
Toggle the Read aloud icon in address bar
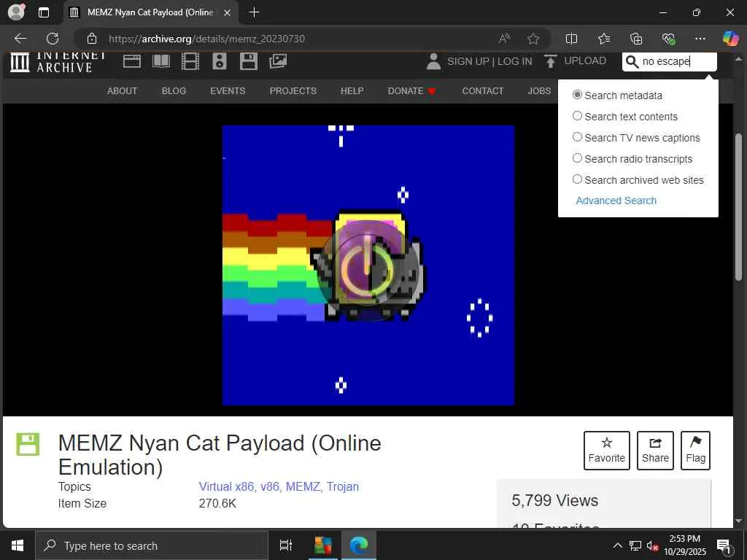coord(504,39)
